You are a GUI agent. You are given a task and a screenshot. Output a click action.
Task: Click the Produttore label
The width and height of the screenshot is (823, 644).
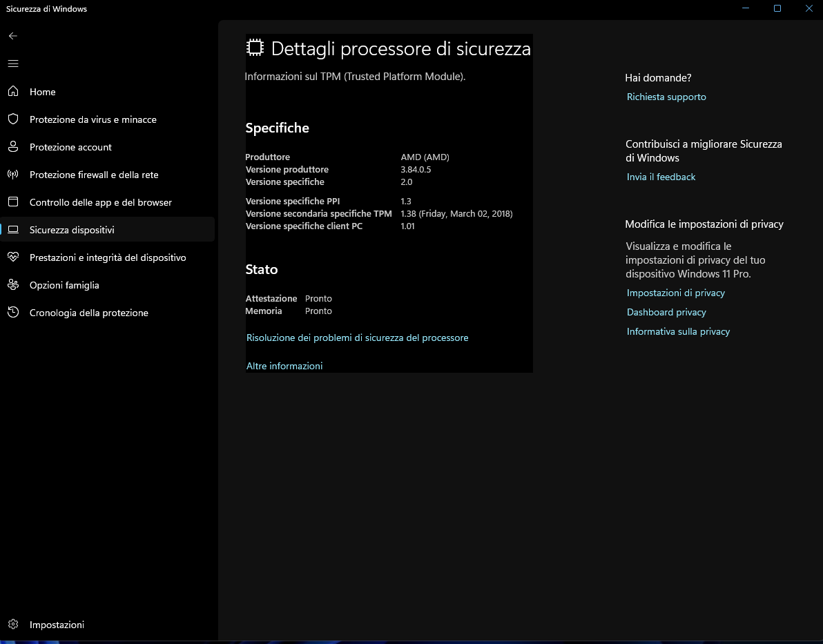[267, 157]
